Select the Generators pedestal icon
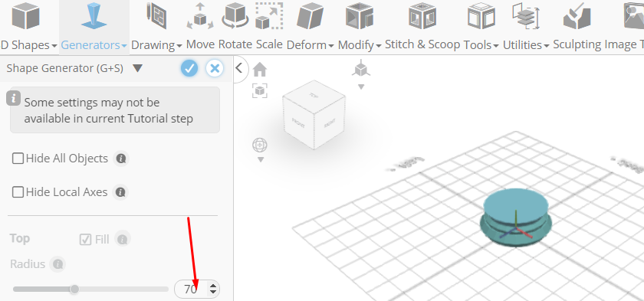This screenshot has width=644, height=301. (94, 16)
